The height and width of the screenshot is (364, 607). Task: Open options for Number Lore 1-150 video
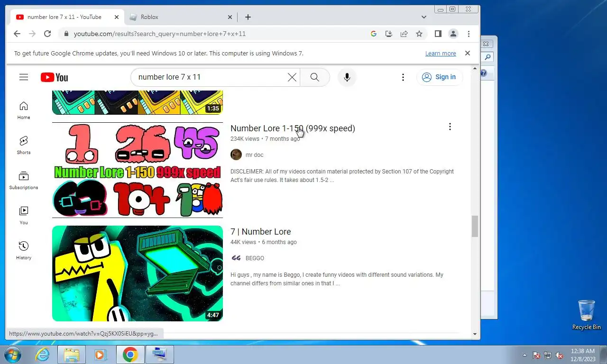tap(450, 127)
